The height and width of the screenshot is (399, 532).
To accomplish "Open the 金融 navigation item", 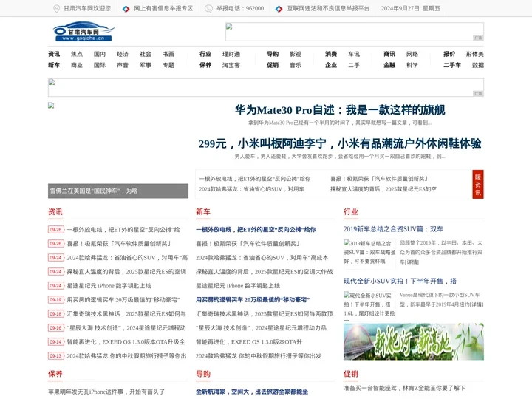I will 389,65.
